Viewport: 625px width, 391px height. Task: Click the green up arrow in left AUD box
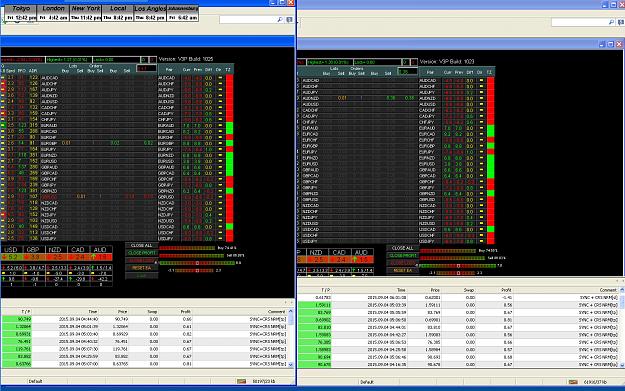pos(93,257)
